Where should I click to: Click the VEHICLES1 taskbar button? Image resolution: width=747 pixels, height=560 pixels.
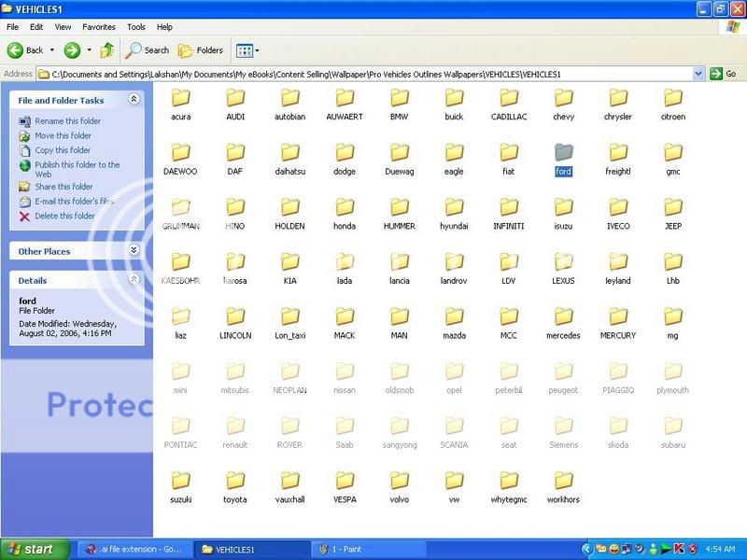(x=251, y=550)
